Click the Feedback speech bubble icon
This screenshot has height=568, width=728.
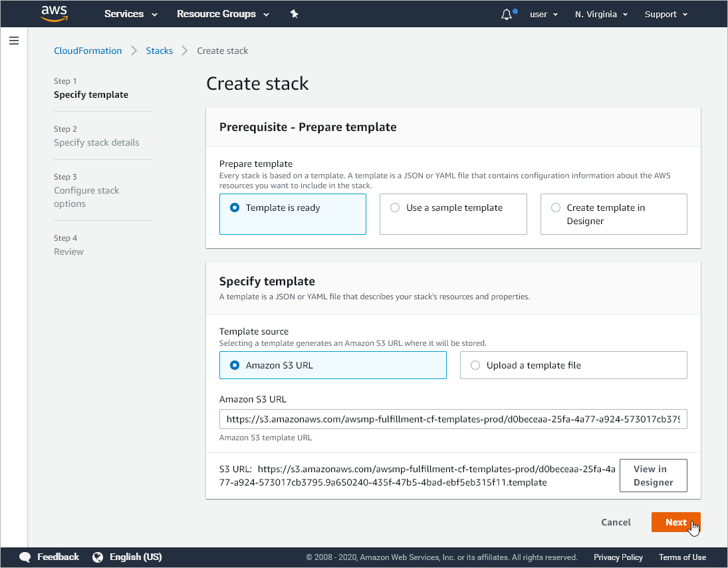[x=25, y=557]
